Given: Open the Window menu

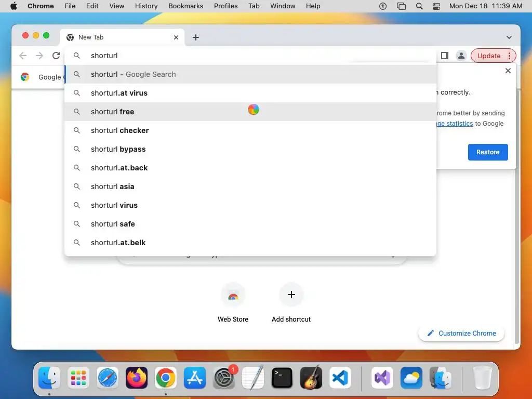Looking at the screenshot, I should (283, 6).
